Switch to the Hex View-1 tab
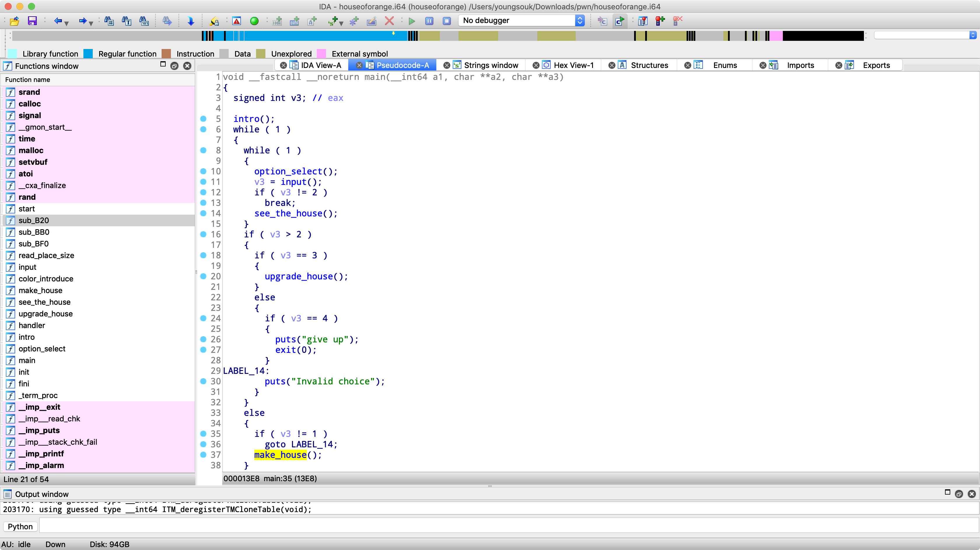The image size is (980, 550). pyautogui.click(x=573, y=65)
